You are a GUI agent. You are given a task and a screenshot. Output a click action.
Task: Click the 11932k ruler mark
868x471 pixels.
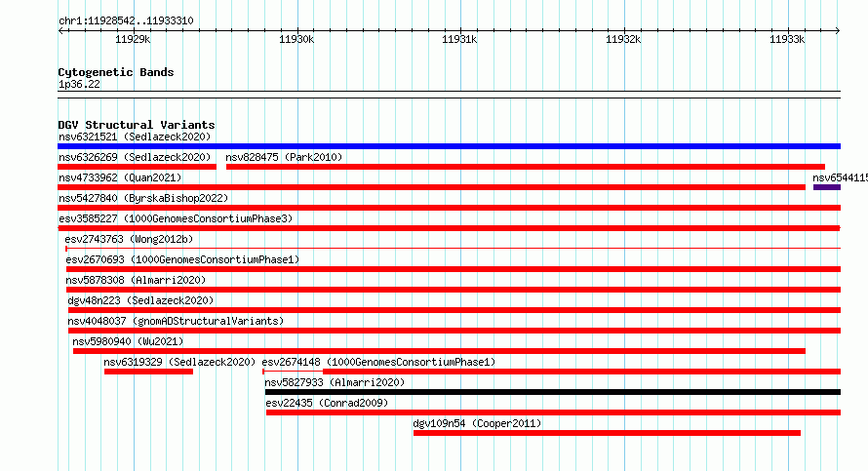pos(623,40)
